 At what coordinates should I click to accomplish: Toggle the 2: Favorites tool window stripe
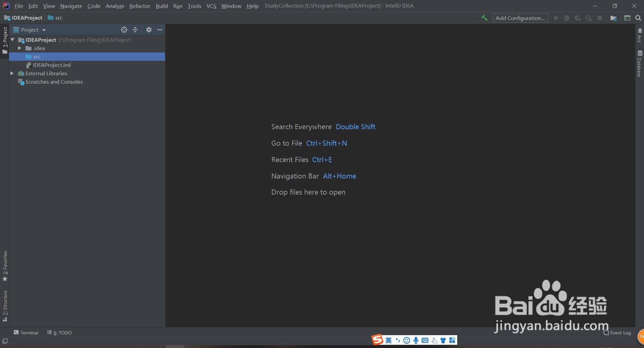point(5,266)
